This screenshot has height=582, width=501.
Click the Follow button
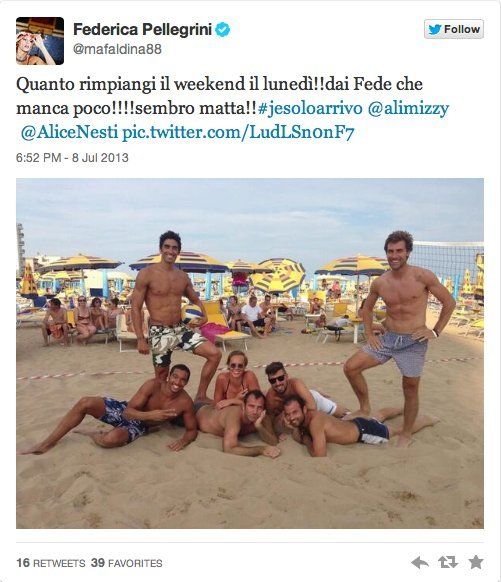coord(453,29)
